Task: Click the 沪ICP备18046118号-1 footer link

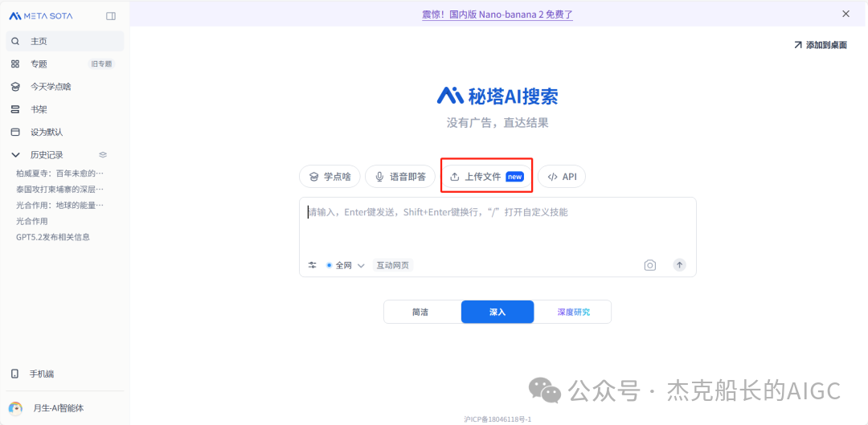Action: point(497,419)
